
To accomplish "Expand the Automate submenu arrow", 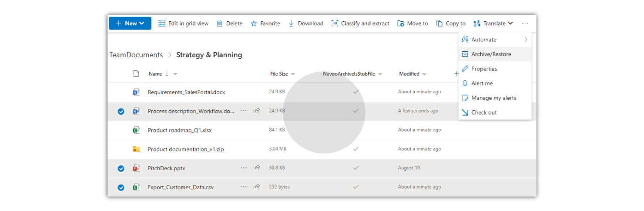I will coord(526,40).
